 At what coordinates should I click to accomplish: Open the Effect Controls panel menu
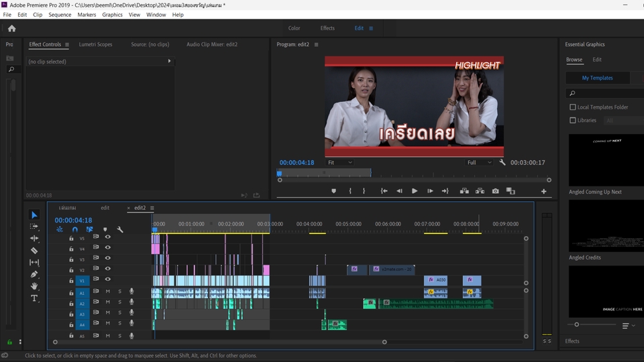pos(66,45)
